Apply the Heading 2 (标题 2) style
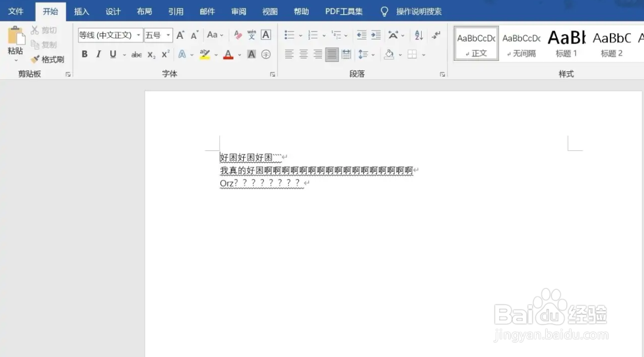644x357 pixels. tap(611, 44)
